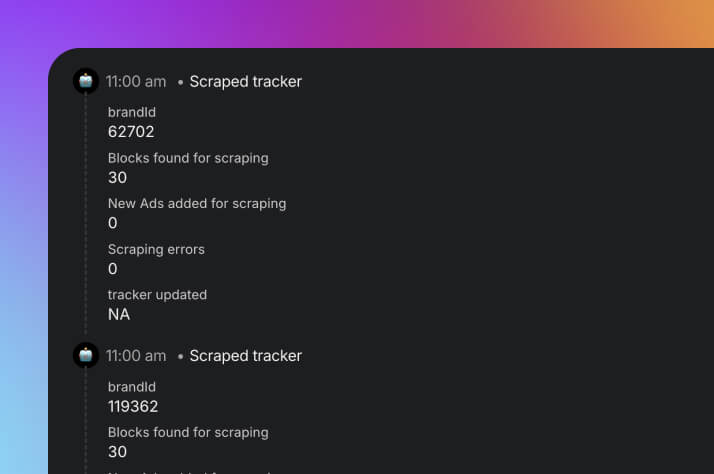Select the brandId value 119362

[x=133, y=407]
